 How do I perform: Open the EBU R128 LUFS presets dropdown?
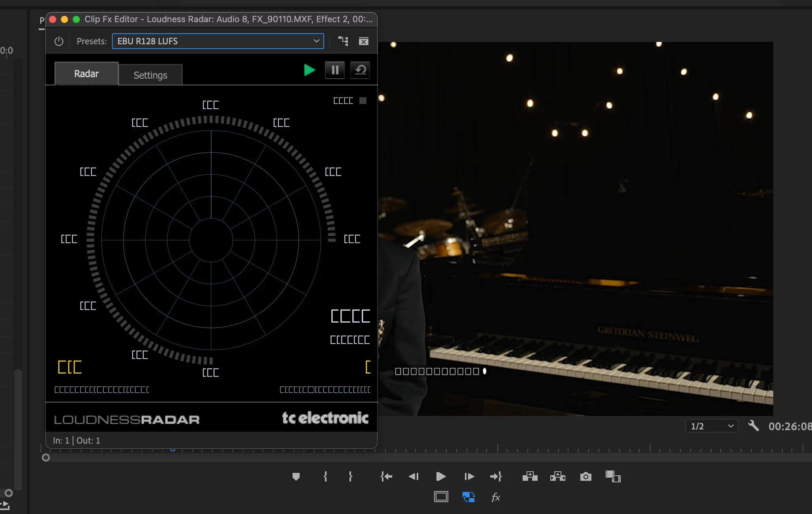coord(218,41)
